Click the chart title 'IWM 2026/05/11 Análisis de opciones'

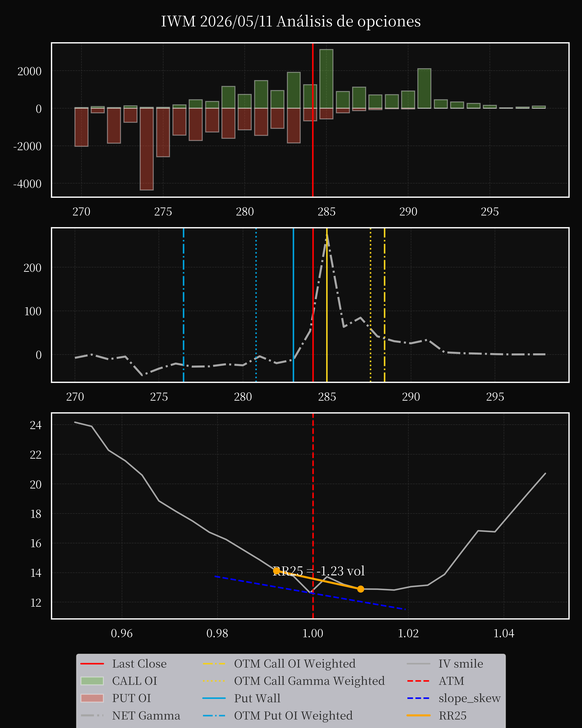point(291,21)
